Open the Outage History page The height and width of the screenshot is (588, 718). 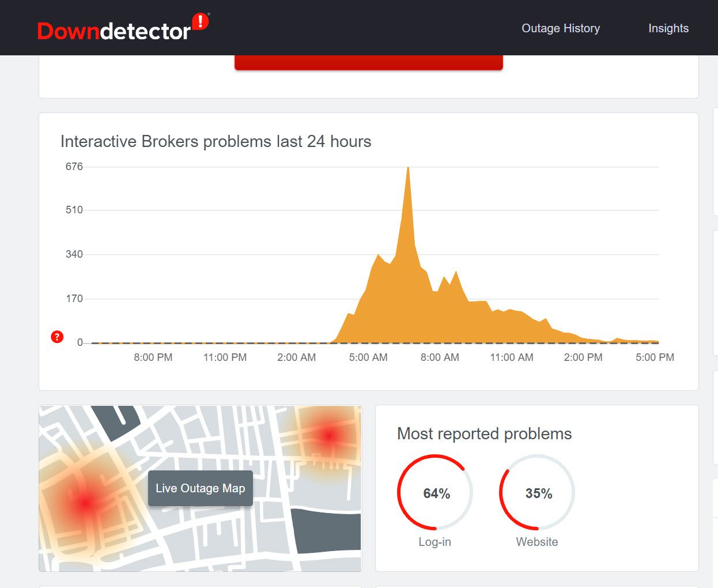[x=561, y=28]
